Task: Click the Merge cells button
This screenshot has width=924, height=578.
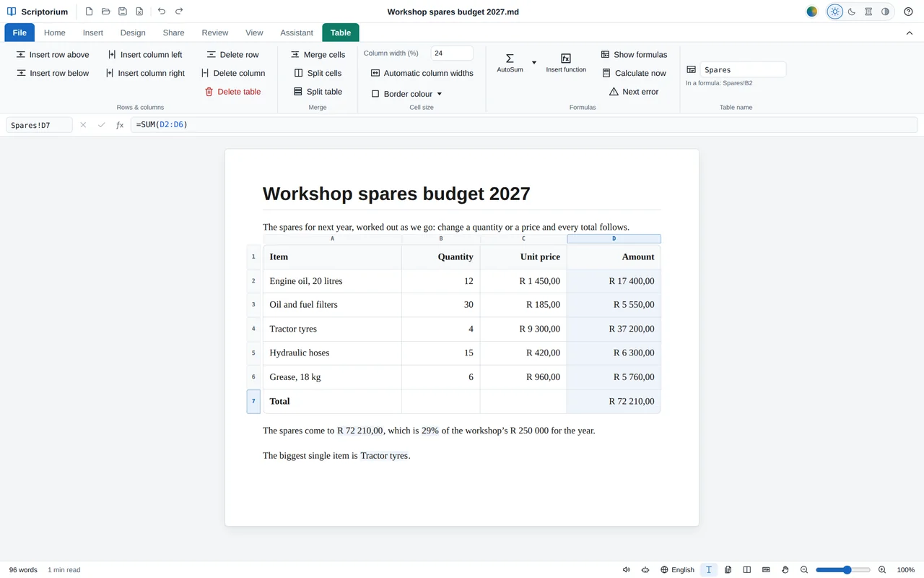Action: (318, 54)
